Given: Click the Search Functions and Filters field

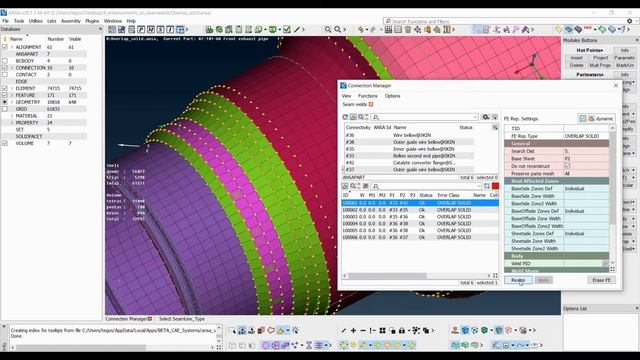Looking at the screenshot, I should coord(505,21).
